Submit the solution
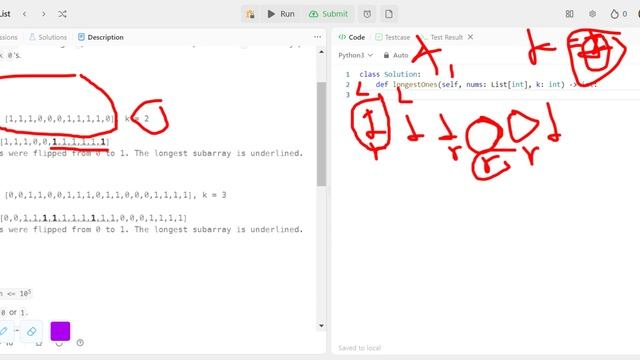 click(328, 14)
